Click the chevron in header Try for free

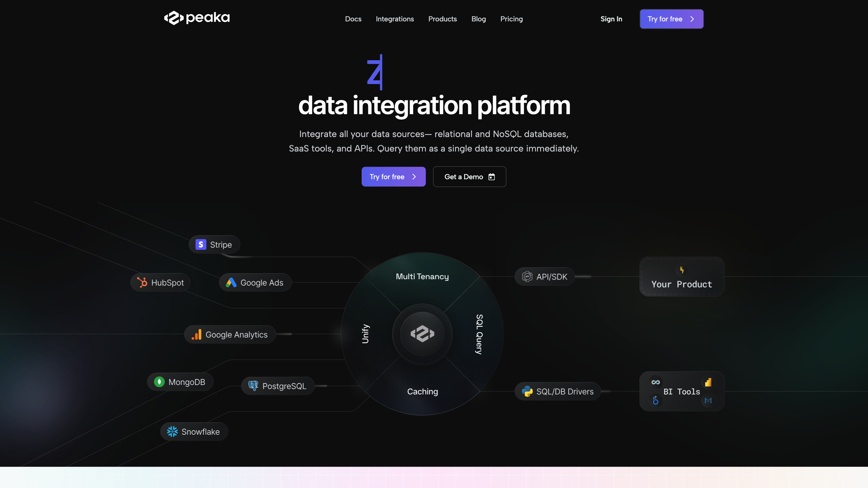coord(692,19)
